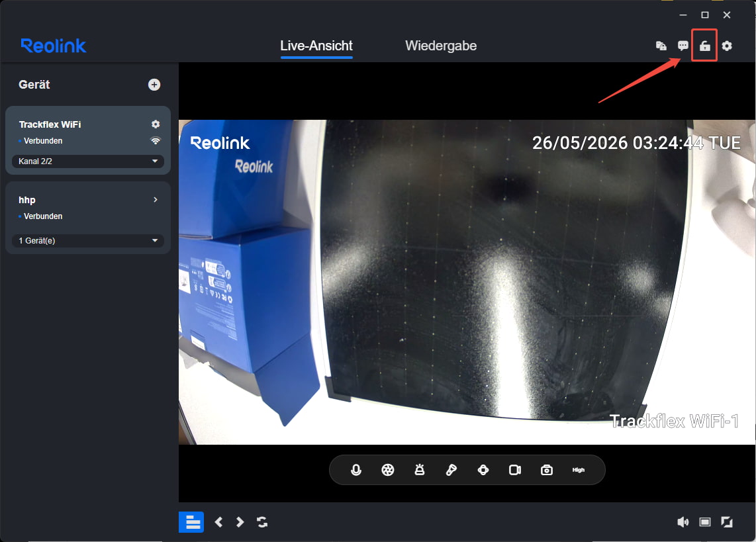
Task: Start recording with video camera icon
Action: point(515,470)
